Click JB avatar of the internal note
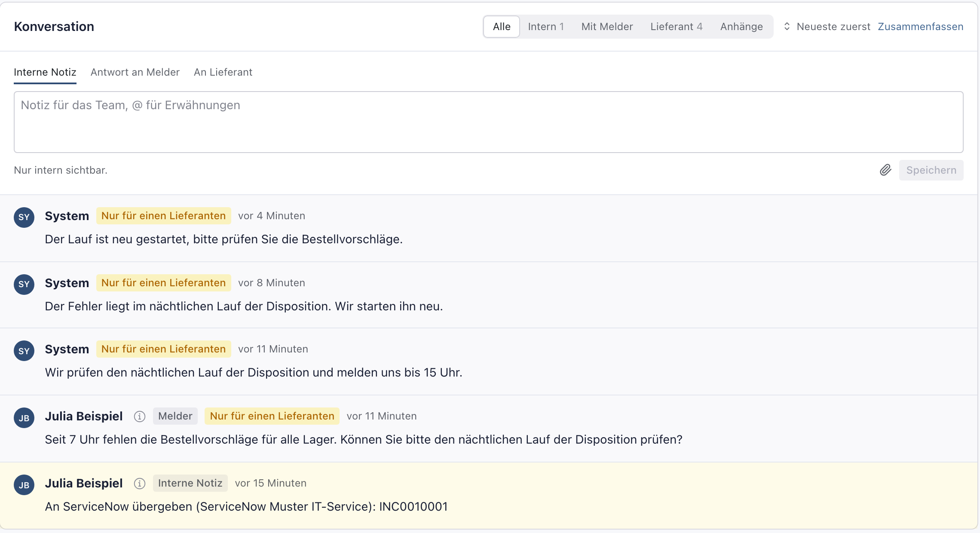Image resolution: width=980 pixels, height=533 pixels. pyautogui.click(x=24, y=485)
